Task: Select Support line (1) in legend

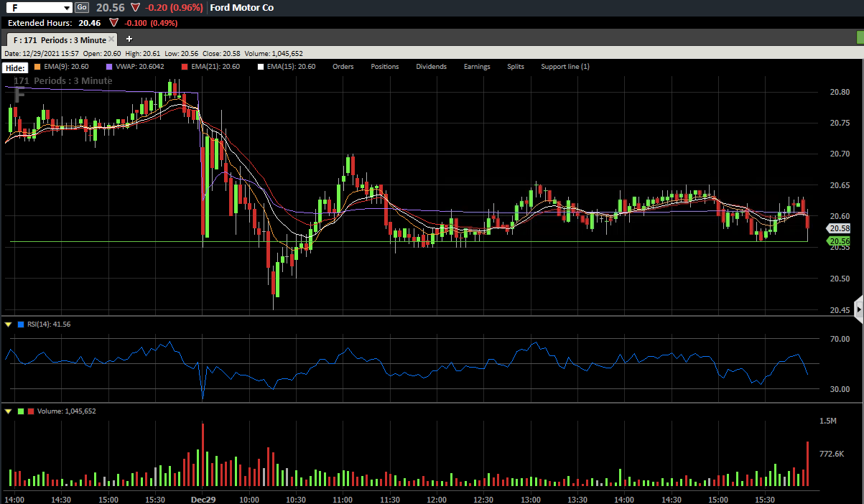Action: click(x=565, y=67)
